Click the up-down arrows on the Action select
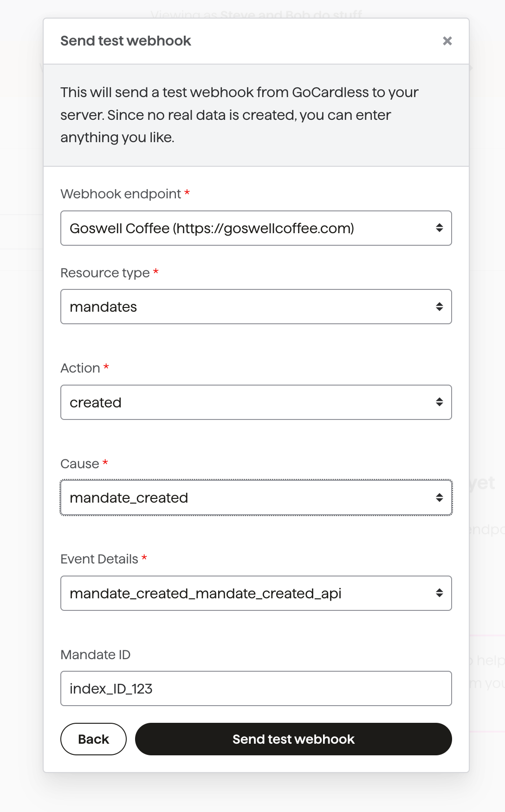 pos(439,402)
